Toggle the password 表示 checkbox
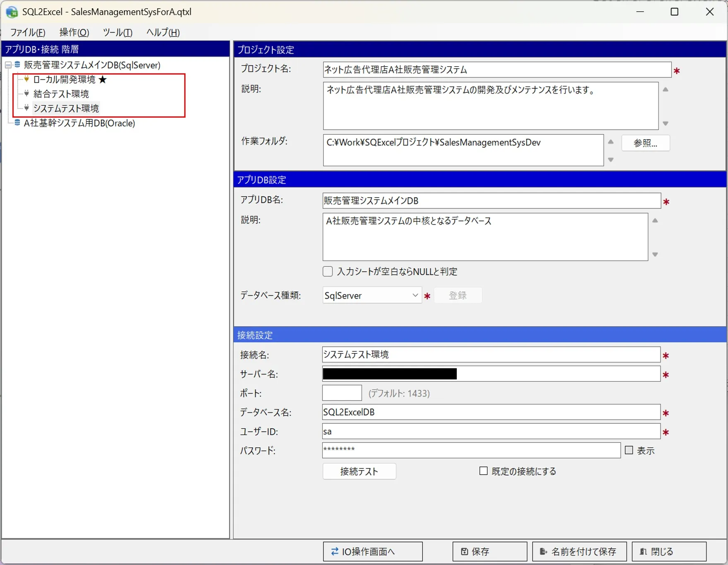Screen dimensions: 728x565 (629, 450)
